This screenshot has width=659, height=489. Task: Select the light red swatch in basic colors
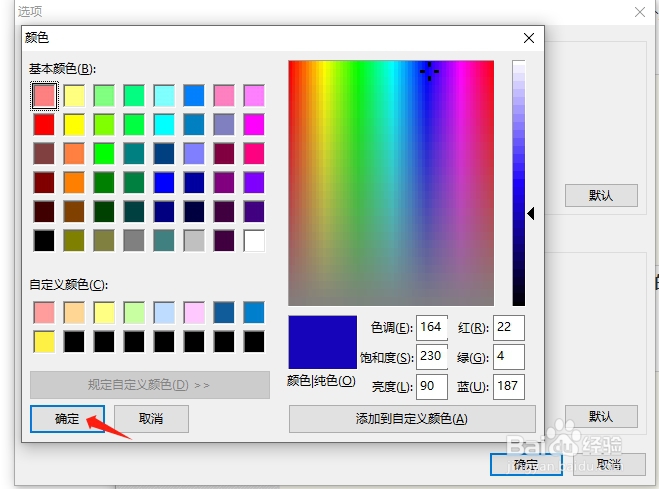(44, 96)
